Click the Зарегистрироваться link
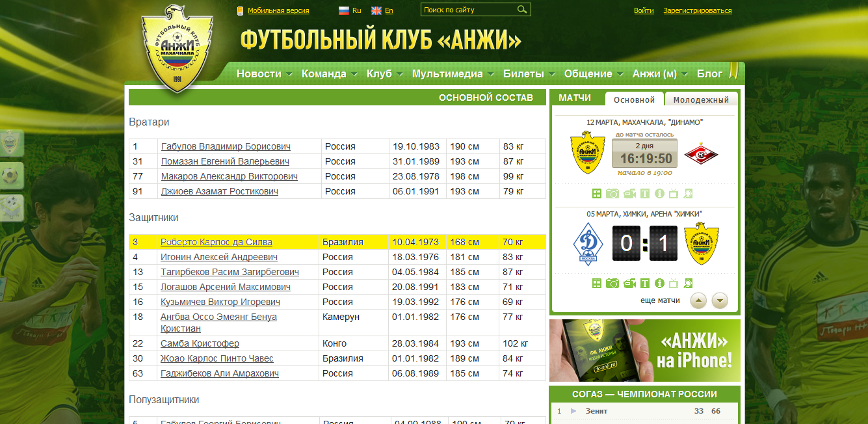Image resolution: width=868 pixels, height=424 pixels. coord(698,10)
